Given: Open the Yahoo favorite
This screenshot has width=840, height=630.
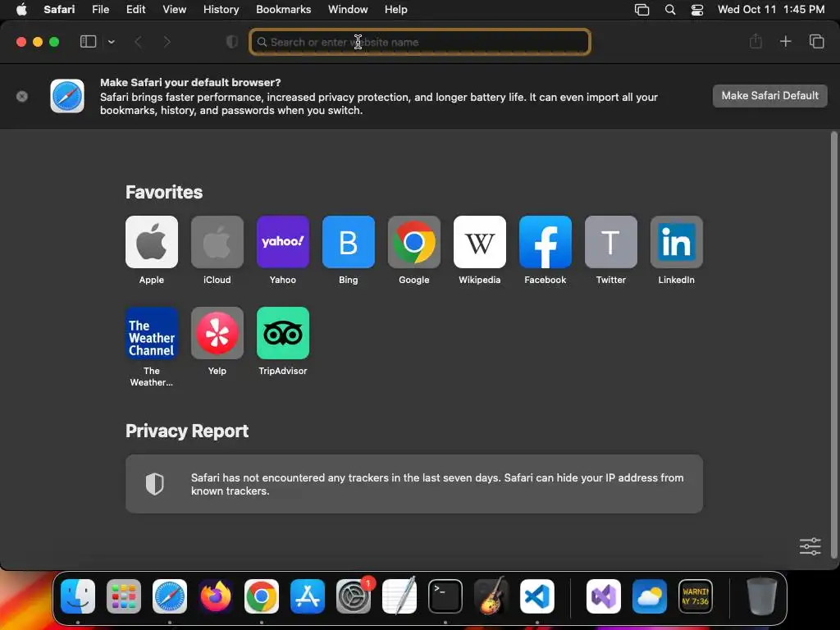Looking at the screenshot, I should coord(283,242).
